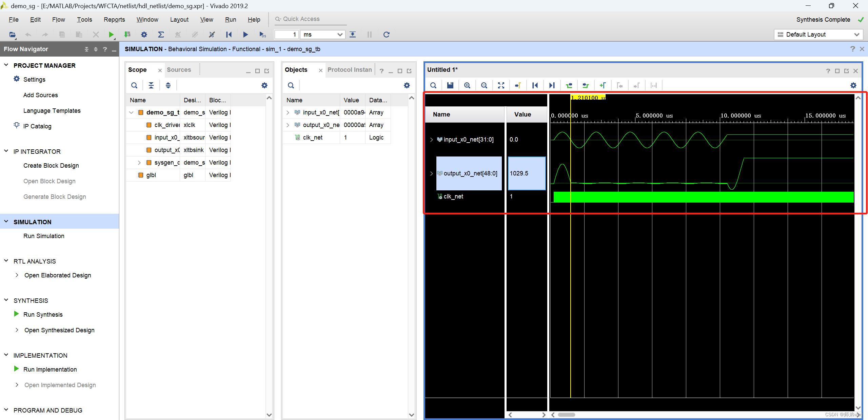Open waveform settings via gear icon

pyautogui.click(x=853, y=85)
